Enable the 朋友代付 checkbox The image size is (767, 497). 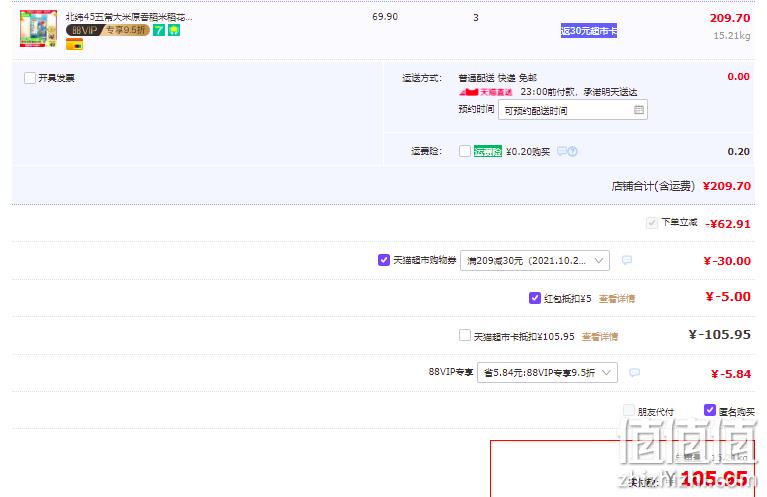tap(629, 410)
